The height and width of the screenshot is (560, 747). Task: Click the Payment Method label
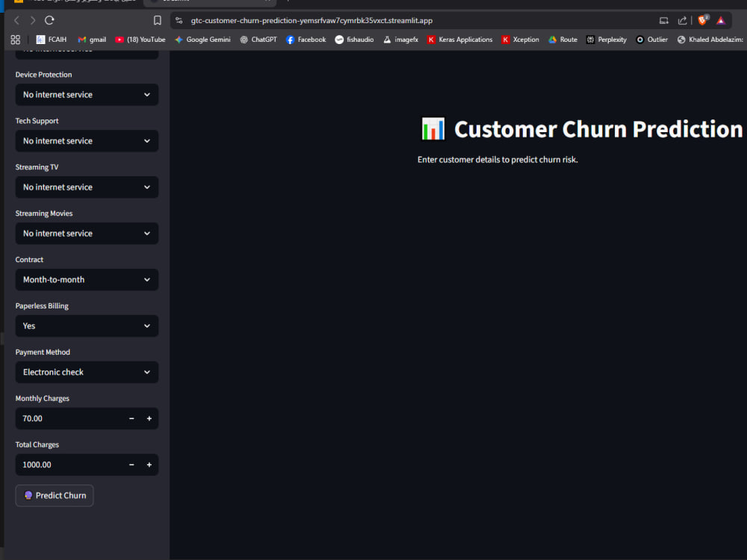click(x=43, y=352)
